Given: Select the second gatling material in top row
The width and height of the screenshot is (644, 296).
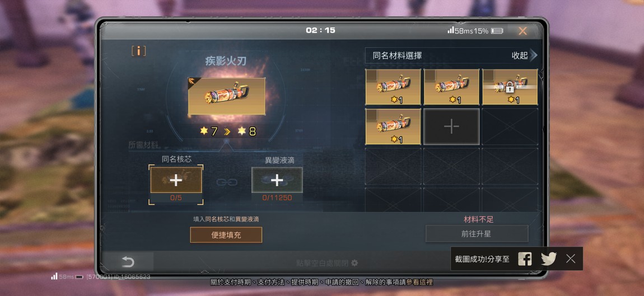Looking at the screenshot, I should [x=451, y=87].
